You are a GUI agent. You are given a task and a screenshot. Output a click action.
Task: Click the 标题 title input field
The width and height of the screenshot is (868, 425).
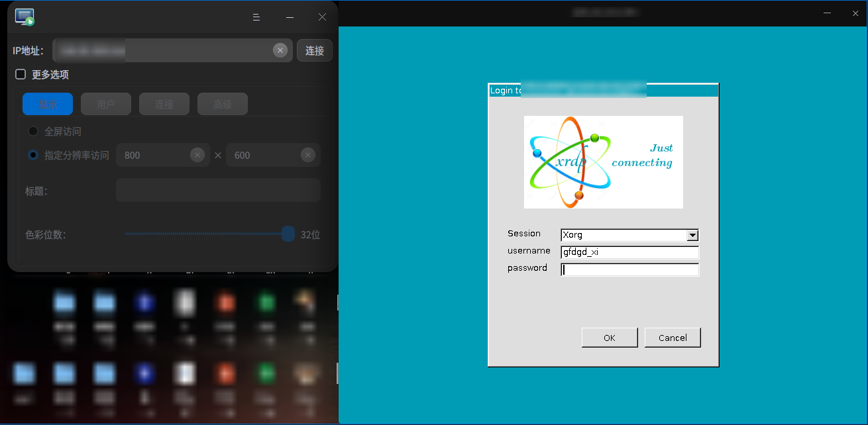[x=218, y=190]
